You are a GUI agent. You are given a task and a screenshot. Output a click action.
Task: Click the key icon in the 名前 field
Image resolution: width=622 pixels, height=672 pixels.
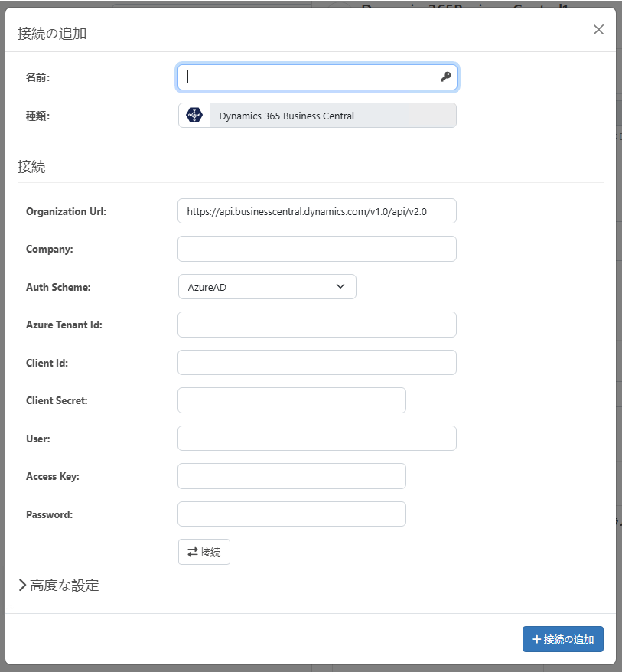point(445,77)
